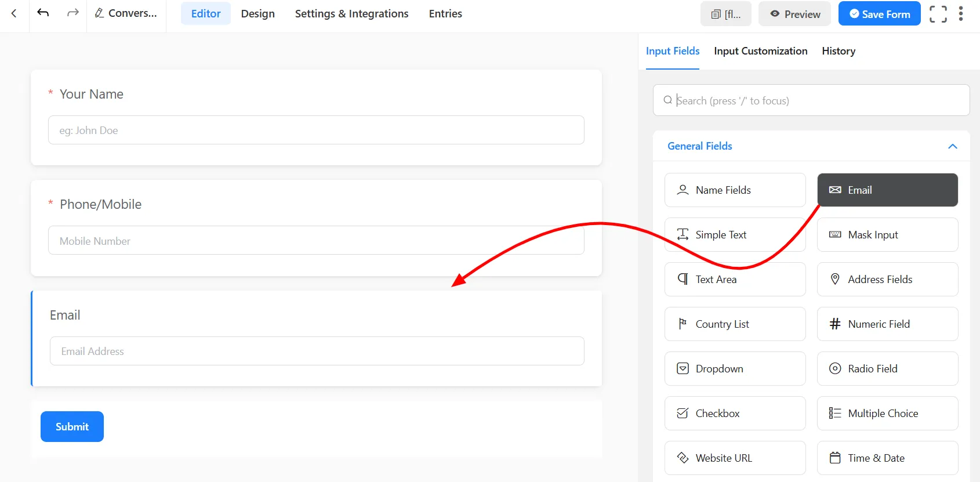Copy the form shortcode button
Image resolution: width=980 pixels, height=482 pixels.
pyautogui.click(x=725, y=14)
